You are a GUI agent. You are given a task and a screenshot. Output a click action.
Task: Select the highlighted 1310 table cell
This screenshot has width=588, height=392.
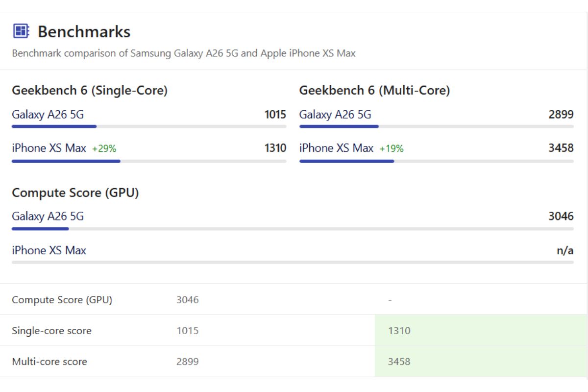pos(480,330)
